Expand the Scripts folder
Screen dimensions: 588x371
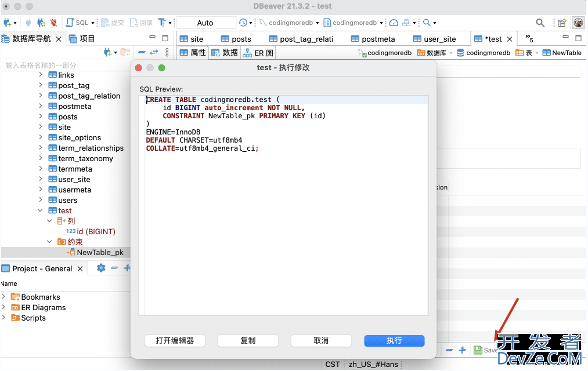click(x=3, y=318)
